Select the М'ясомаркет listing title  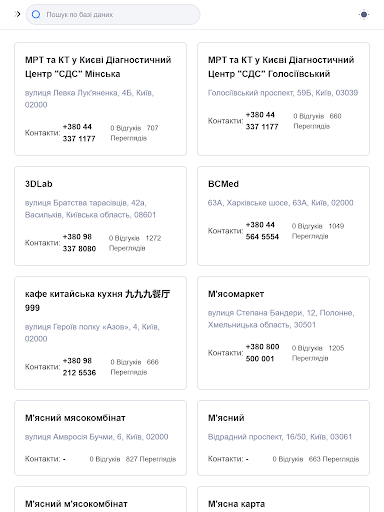(x=236, y=294)
